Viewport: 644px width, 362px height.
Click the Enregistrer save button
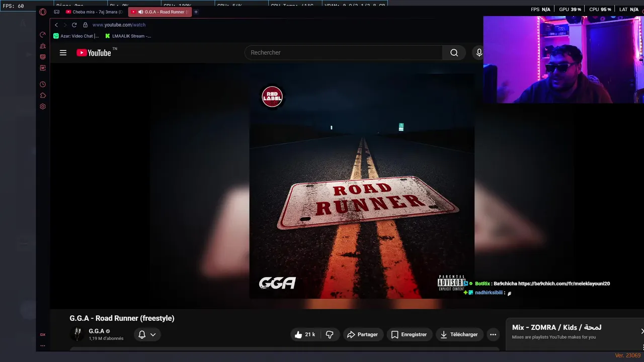(x=409, y=334)
